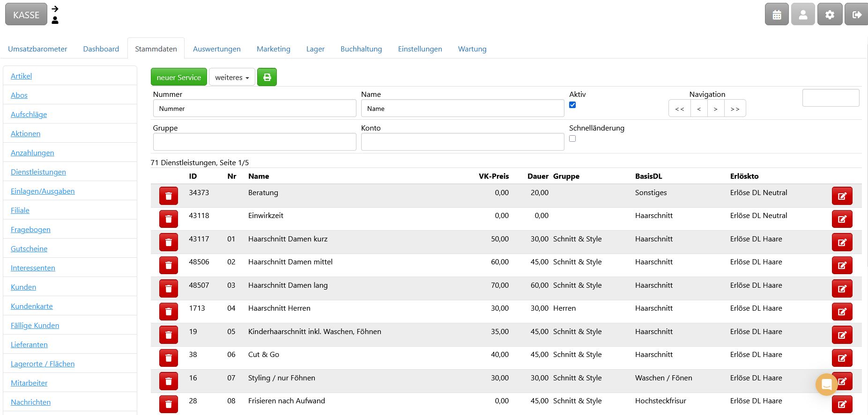Open the calendar icon in top bar
This screenshot has width=868, height=415.
click(x=777, y=15)
